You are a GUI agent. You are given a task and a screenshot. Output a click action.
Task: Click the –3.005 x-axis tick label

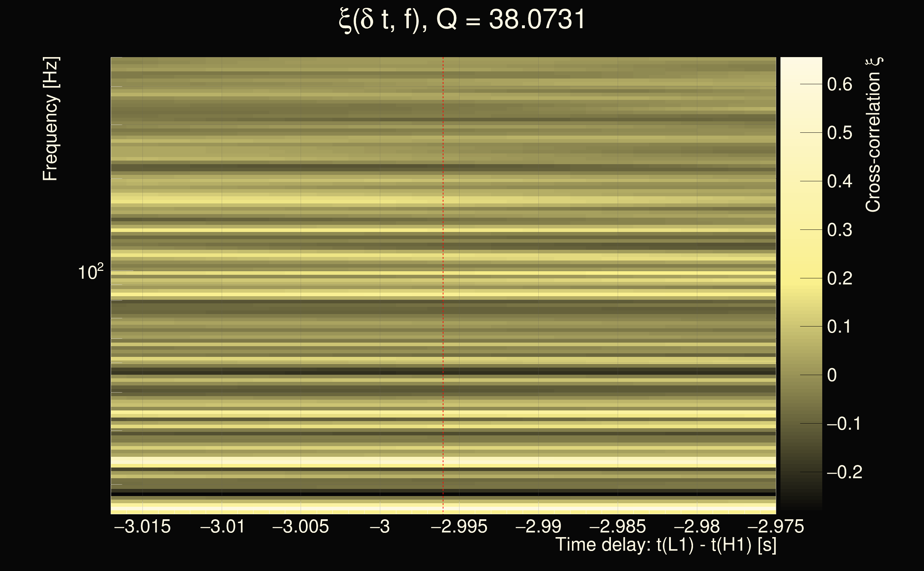(301, 526)
